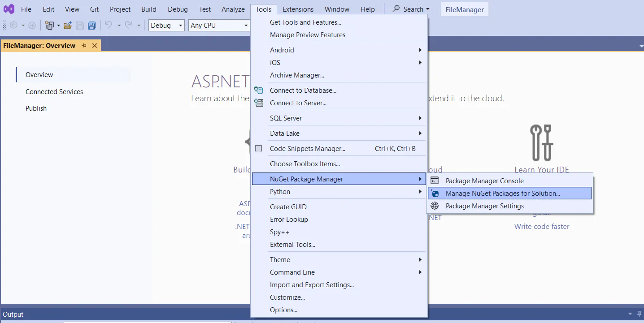Open the Any CPU platform dropdown
644x323 pixels.
(219, 26)
